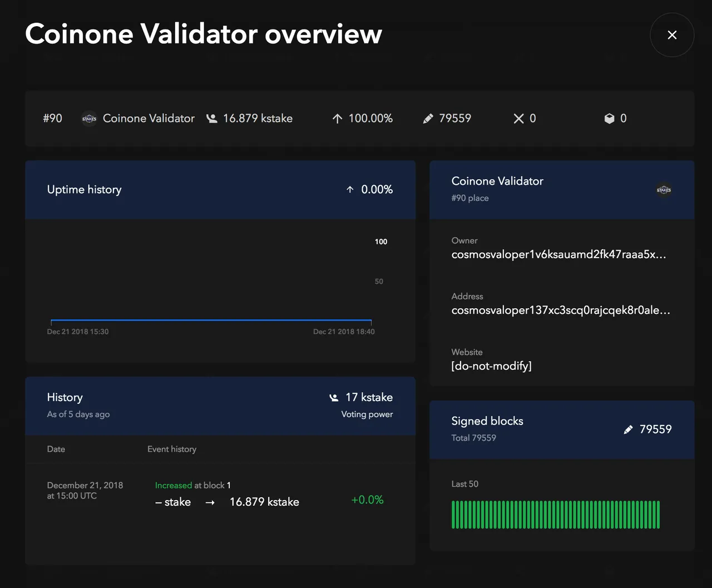712x588 pixels.
Task: Click the Uptime history heading
Action: click(x=84, y=190)
